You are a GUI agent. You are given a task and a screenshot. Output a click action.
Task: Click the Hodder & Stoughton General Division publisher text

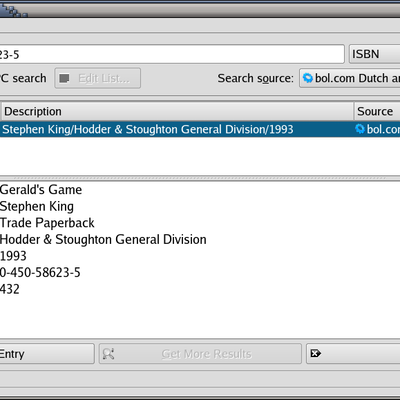[x=103, y=240]
